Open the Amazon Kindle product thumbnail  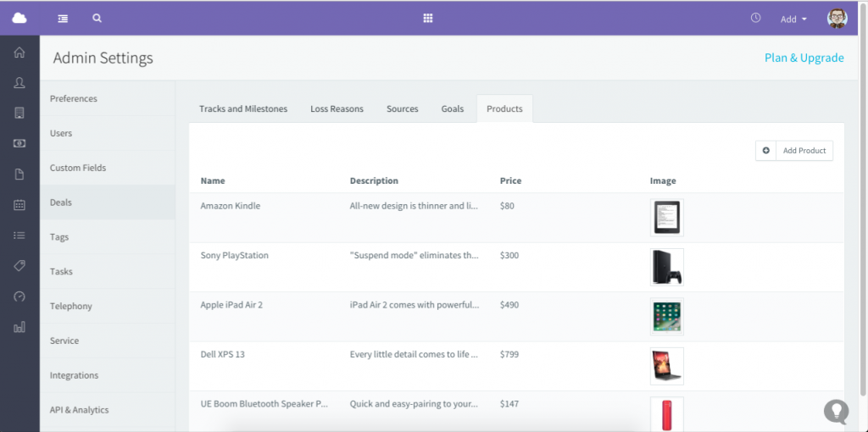666,218
